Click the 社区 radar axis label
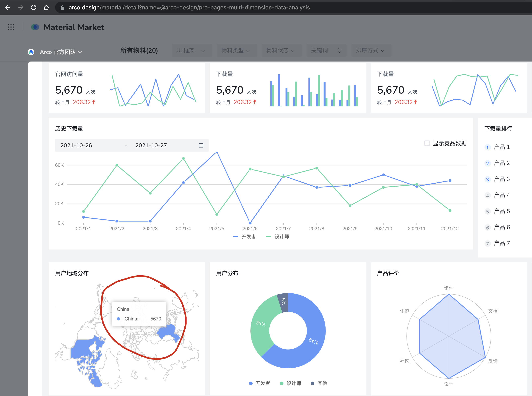The height and width of the screenshot is (396, 532). click(405, 361)
